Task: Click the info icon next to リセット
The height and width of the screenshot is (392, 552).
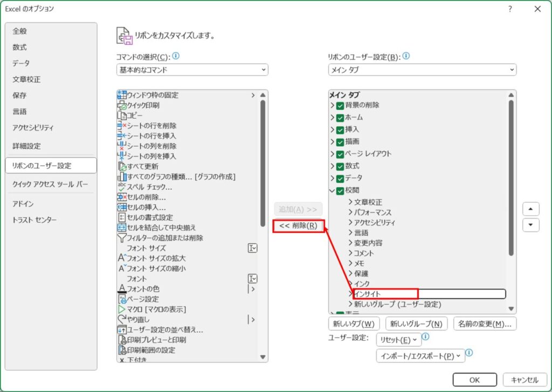Action: [x=425, y=336]
